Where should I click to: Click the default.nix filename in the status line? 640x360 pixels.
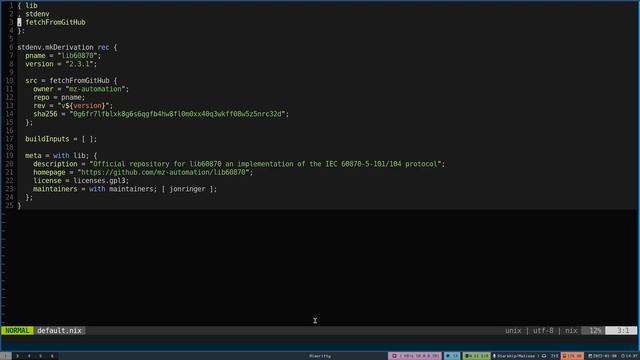point(59,331)
